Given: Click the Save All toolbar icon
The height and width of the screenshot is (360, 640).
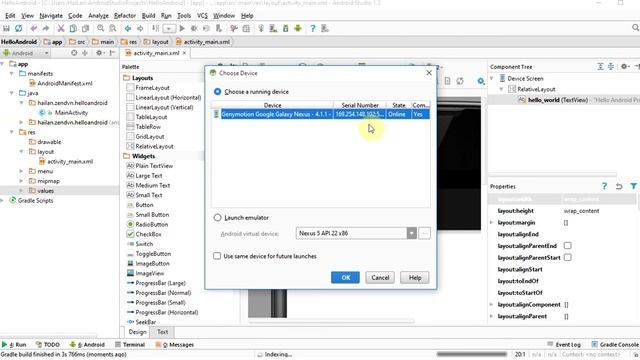Looking at the screenshot, I should [x=6, y=28].
